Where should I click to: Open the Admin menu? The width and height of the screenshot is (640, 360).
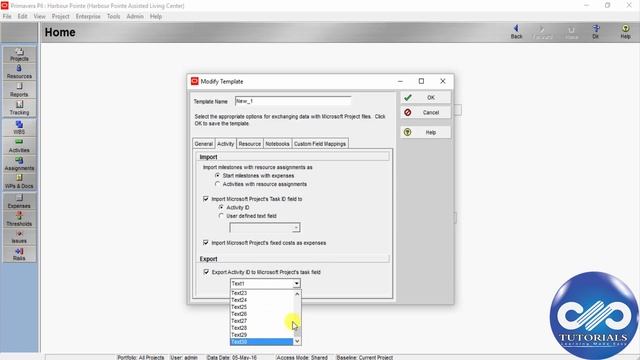[x=135, y=16]
